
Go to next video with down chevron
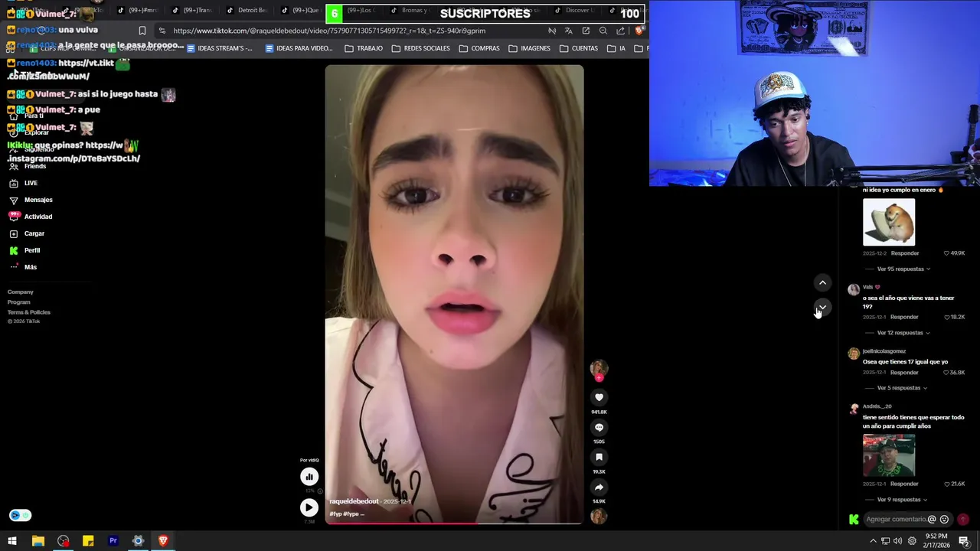(822, 308)
